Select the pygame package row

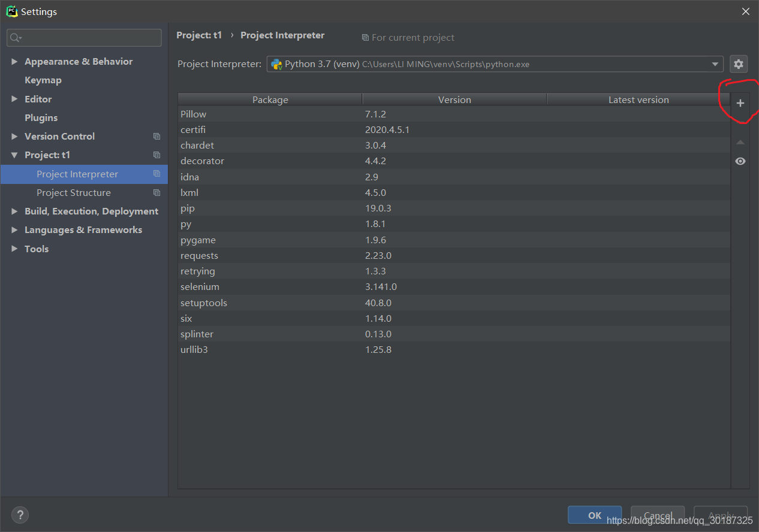pos(454,240)
